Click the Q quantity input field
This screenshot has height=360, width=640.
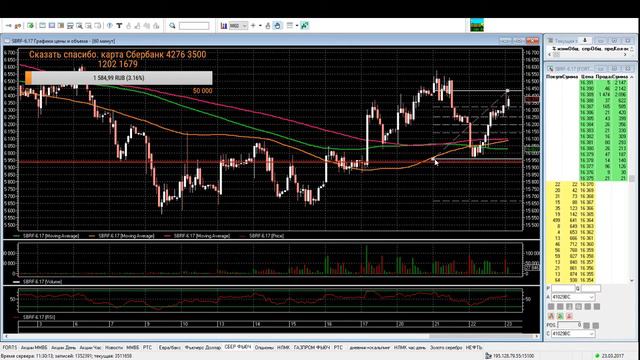pyautogui.click(x=591, y=289)
